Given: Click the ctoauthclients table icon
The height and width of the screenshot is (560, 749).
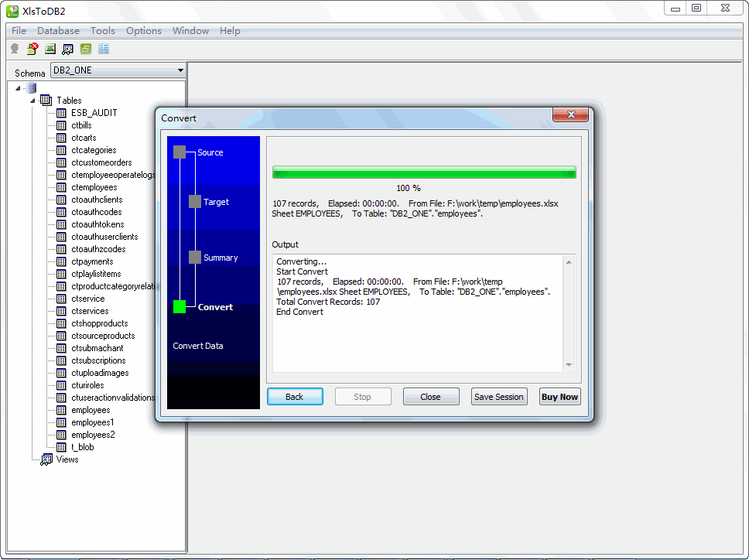Looking at the screenshot, I should coord(61,200).
